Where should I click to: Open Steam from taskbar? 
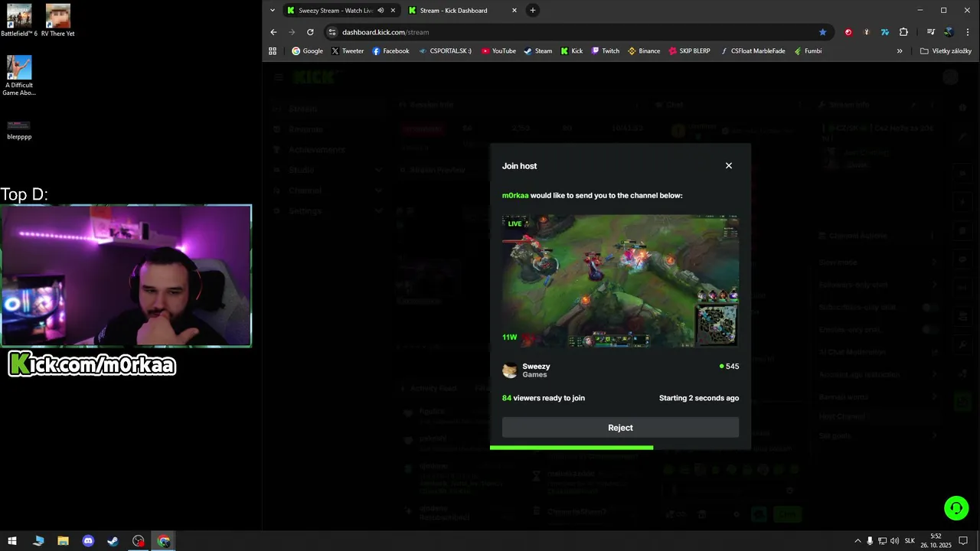tap(113, 541)
